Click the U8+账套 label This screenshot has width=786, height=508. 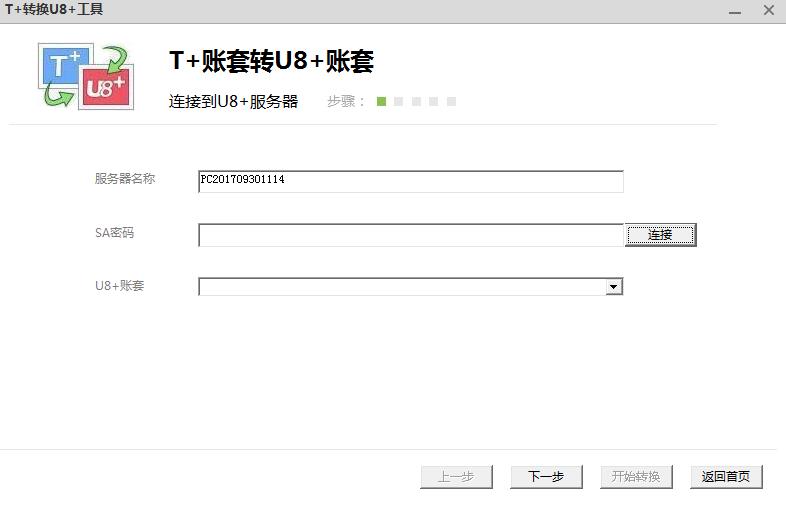click(x=119, y=285)
